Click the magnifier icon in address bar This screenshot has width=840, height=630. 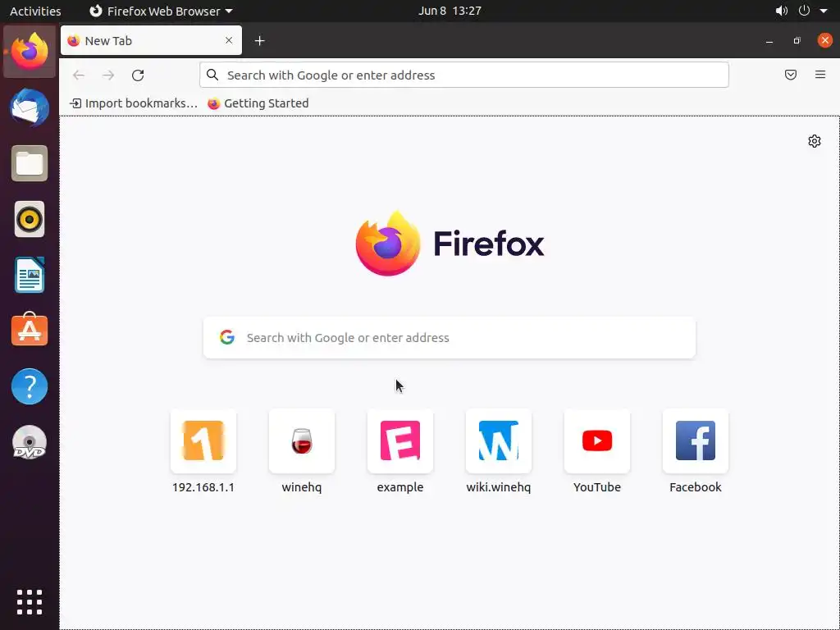click(x=212, y=75)
